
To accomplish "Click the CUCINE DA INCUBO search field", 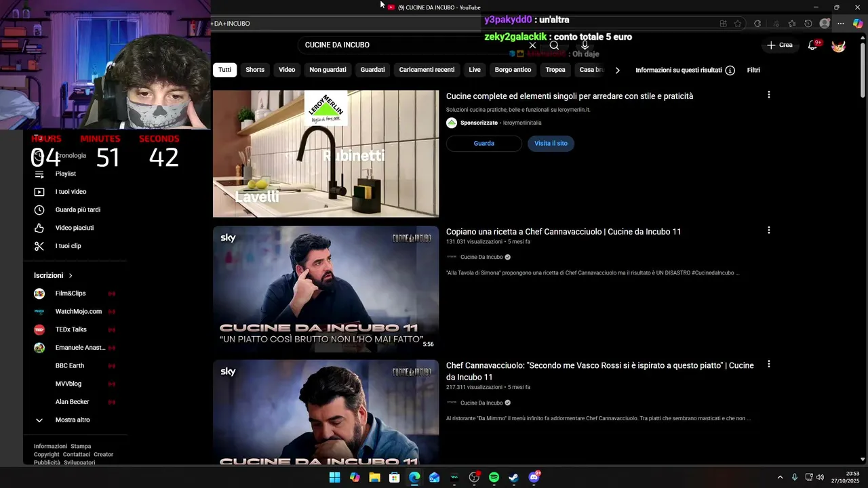I will (x=414, y=45).
